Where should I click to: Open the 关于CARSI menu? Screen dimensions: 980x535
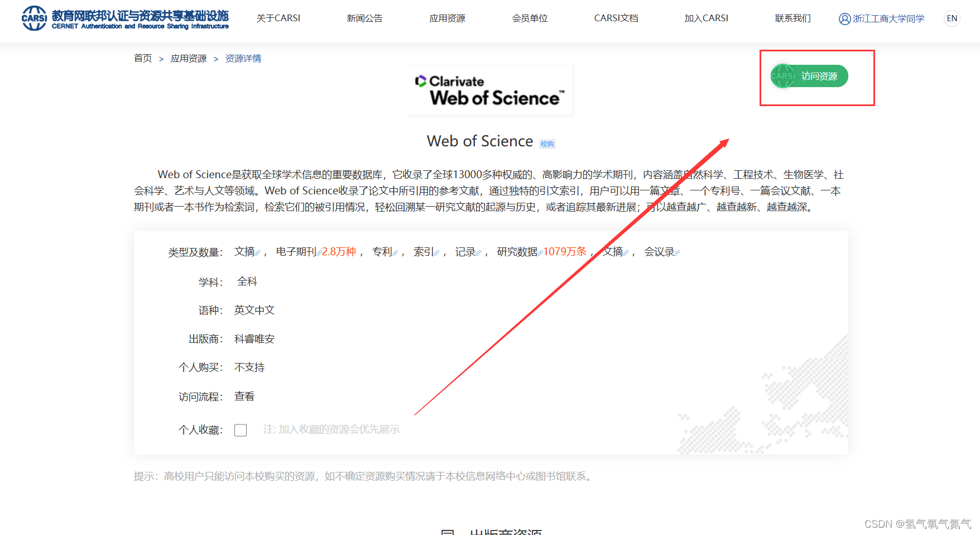(278, 18)
